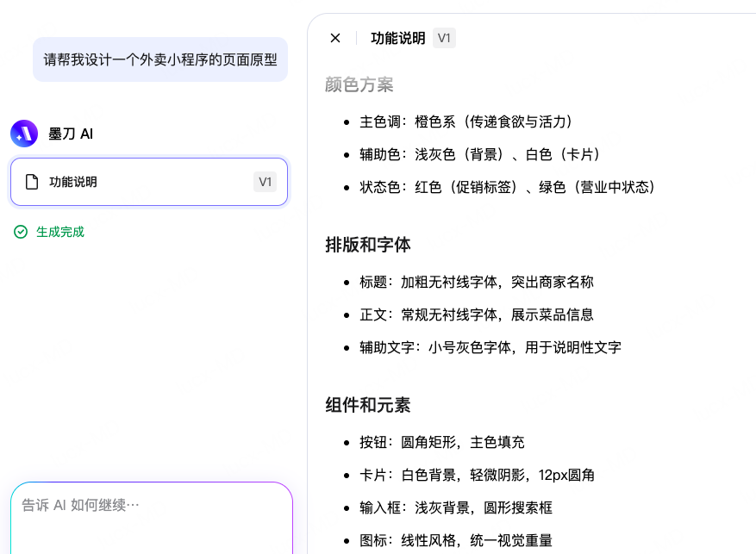Select the message 请帮我设计一个外卖小程序的页面原型
This screenshot has height=554, width=756.
[x=160, y=59]
